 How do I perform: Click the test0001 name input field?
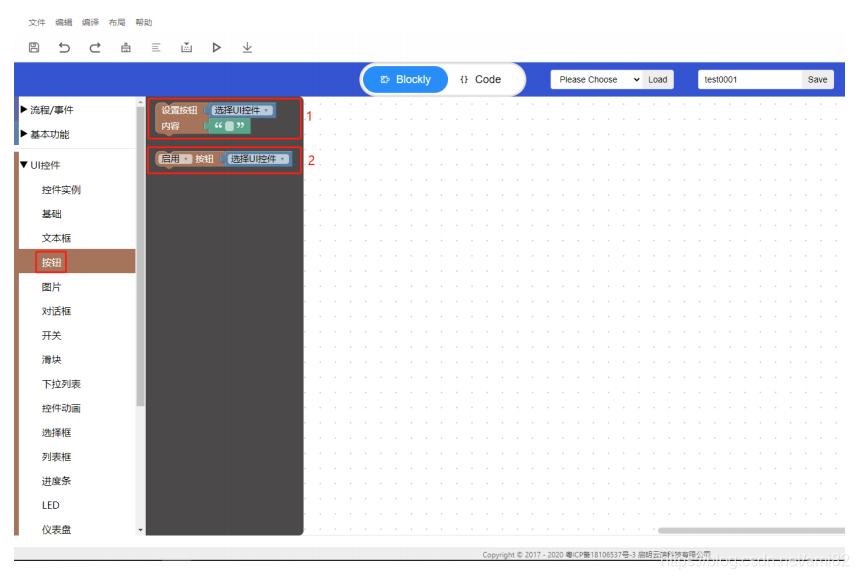[x=749, y=79]
